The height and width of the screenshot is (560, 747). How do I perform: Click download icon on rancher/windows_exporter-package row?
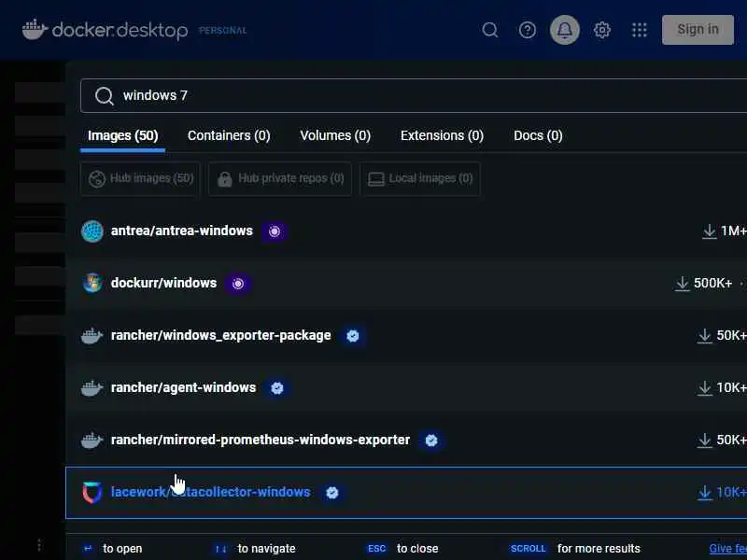(x=705, y=336)
